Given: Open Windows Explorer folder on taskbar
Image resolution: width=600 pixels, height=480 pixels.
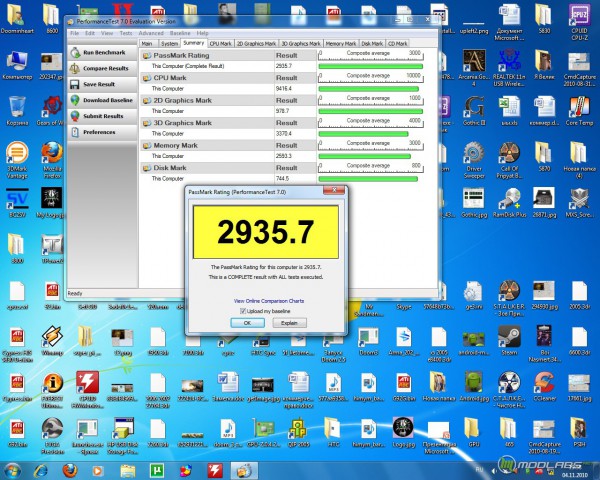Looking at the screenshot, I should coord(127,470).
